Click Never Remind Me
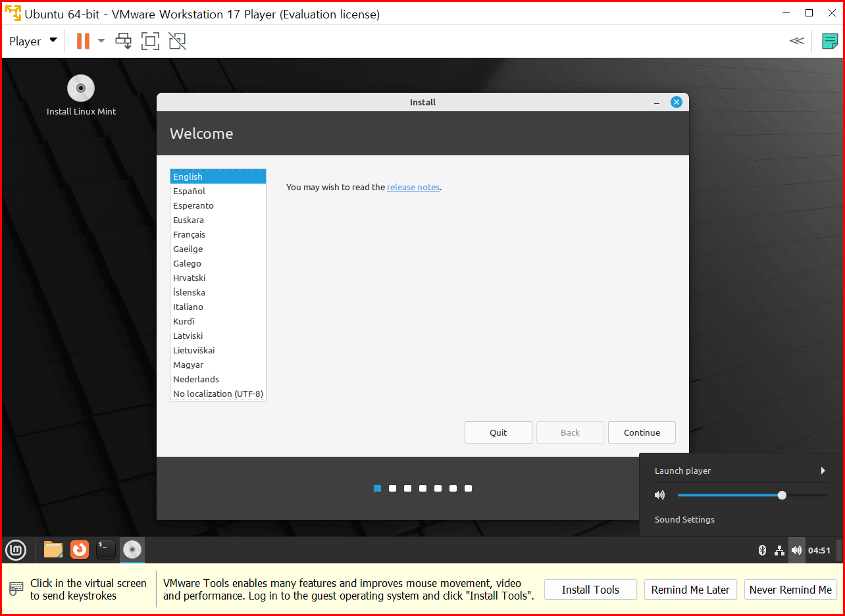The height and width of the screenshot is (616, 845). [x=790, y=590]
